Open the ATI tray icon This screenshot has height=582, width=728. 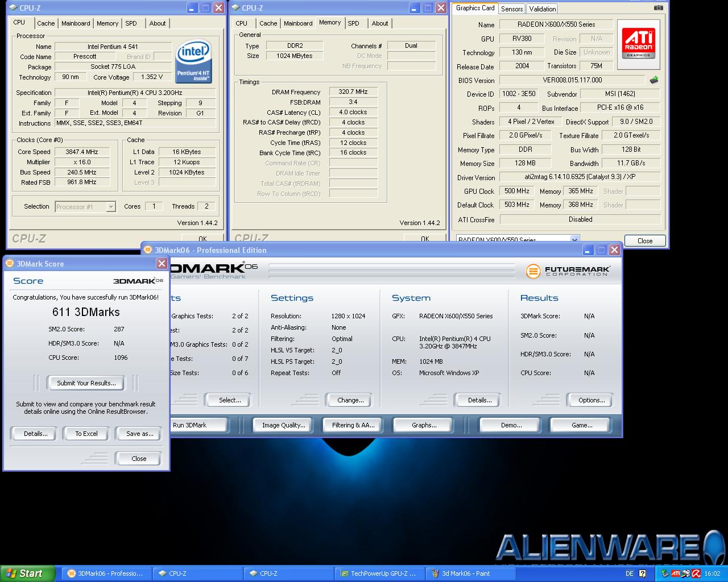(x=676, y=573)
